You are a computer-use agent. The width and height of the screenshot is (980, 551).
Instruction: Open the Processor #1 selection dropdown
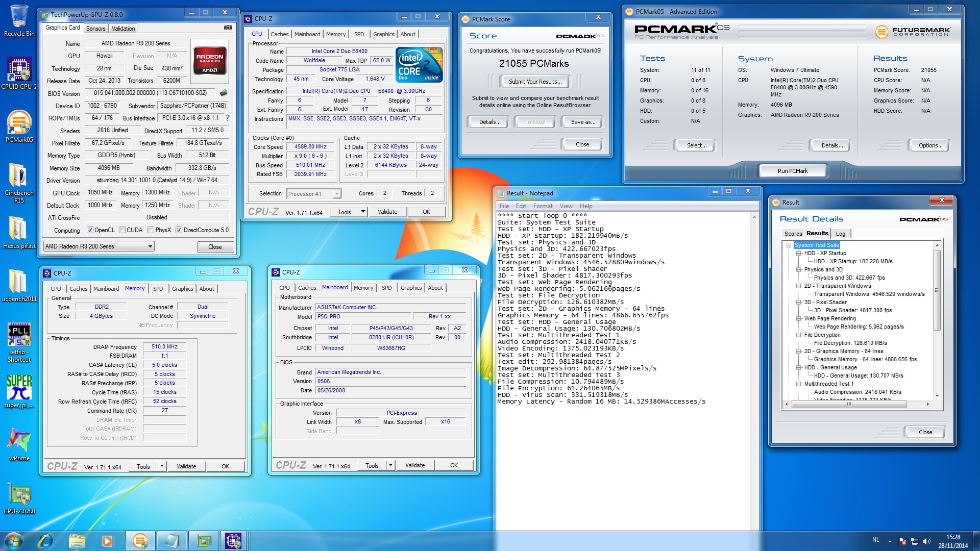pos(314,194)
